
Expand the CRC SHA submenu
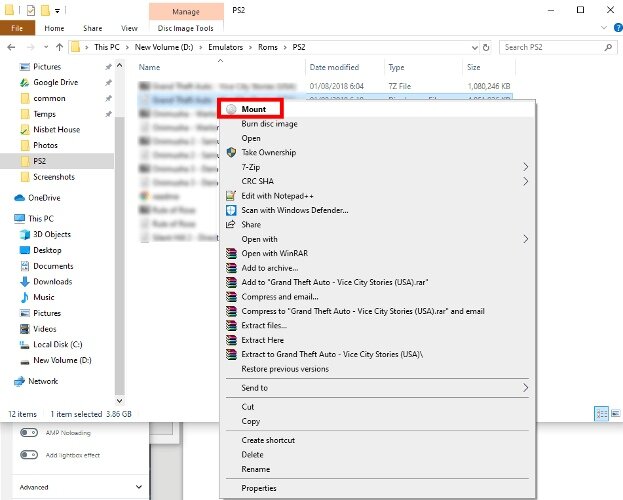[x=526, y=182]
